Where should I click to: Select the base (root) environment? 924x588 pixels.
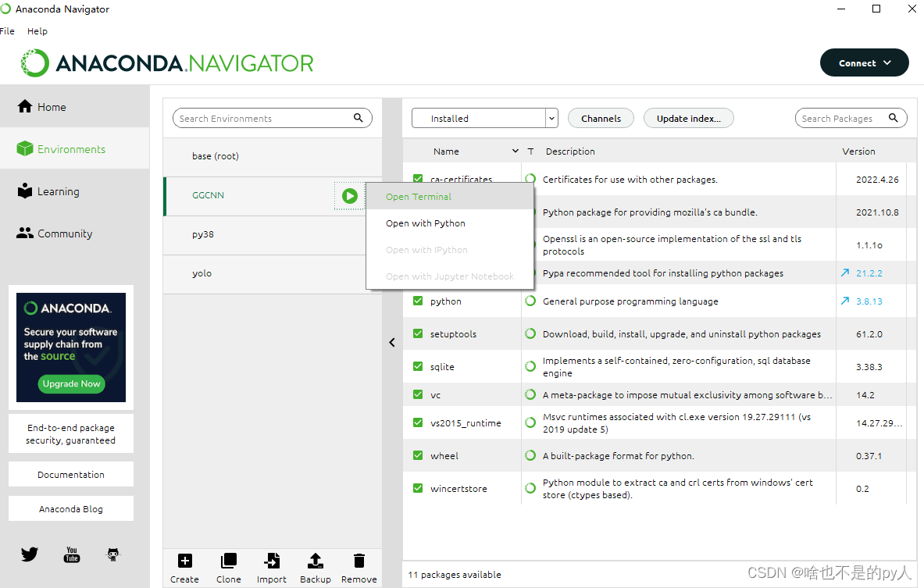point(273,156)
